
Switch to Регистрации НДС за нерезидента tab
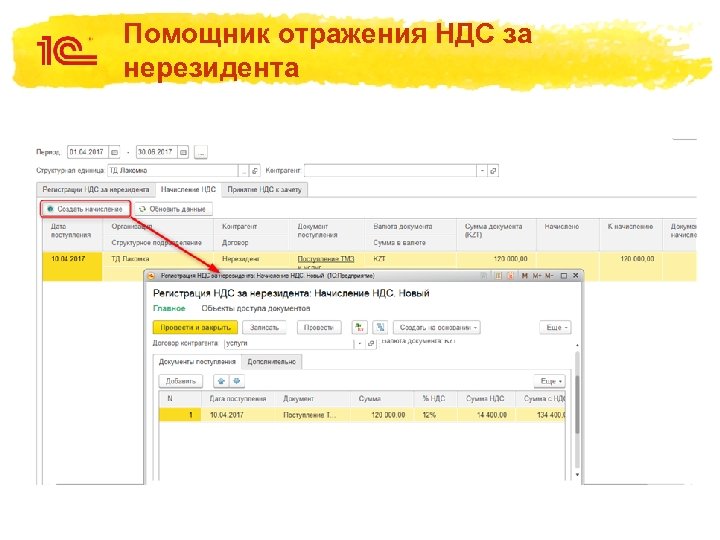coord(96,190)
